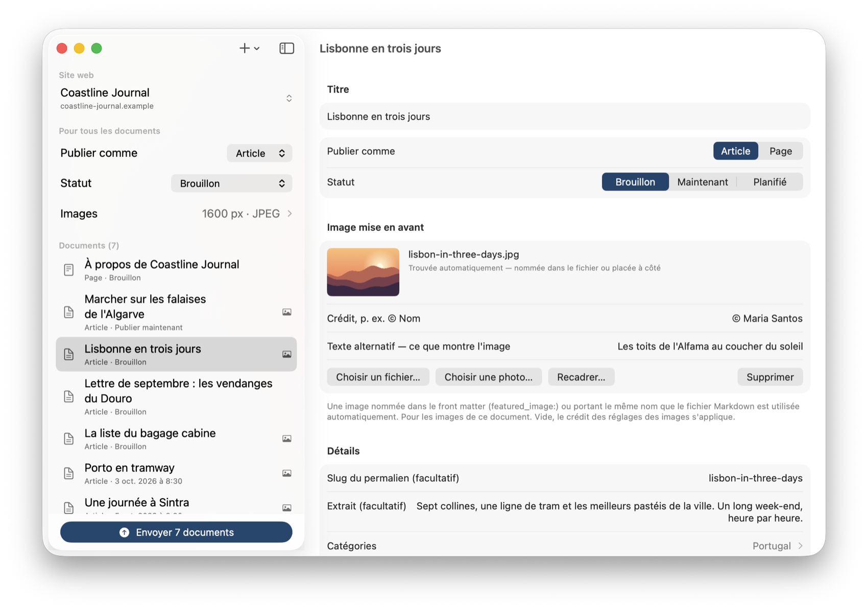Click Supprimer to remove featured image
868x612 pixels.
[770, 377]
